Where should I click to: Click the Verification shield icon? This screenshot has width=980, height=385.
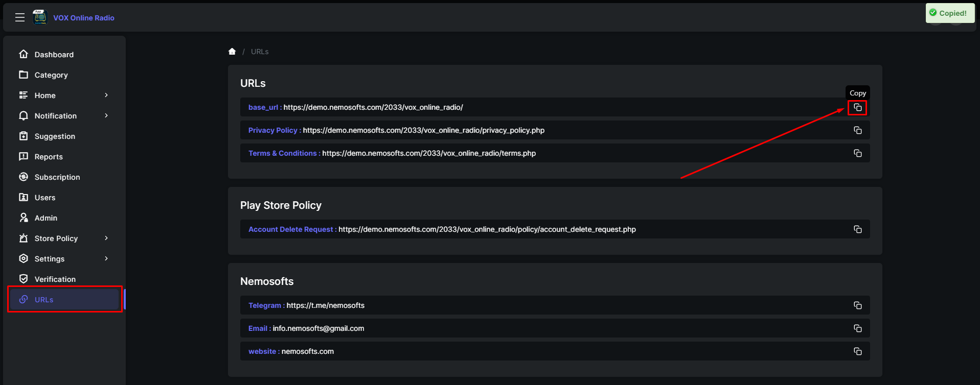[x=24, y=279]
